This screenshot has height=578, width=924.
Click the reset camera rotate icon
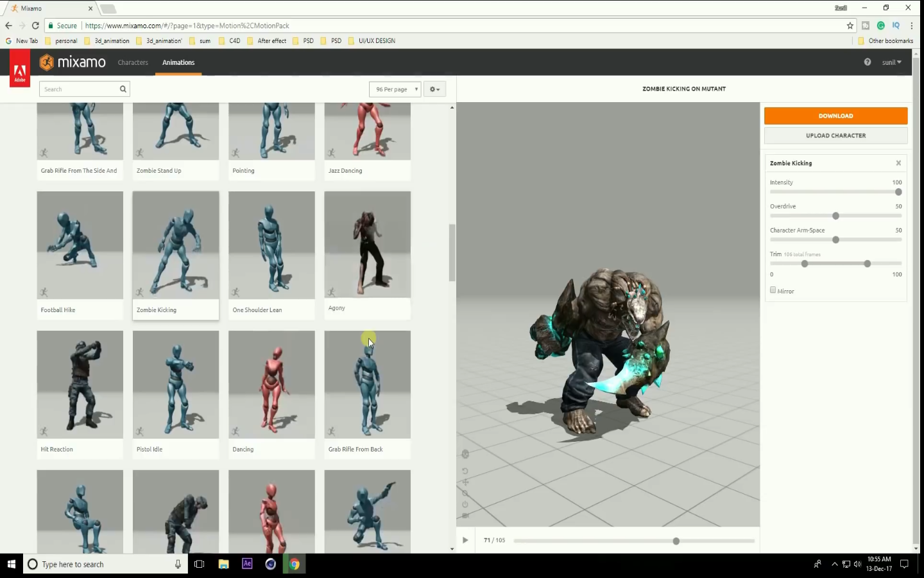pos(465,471)
